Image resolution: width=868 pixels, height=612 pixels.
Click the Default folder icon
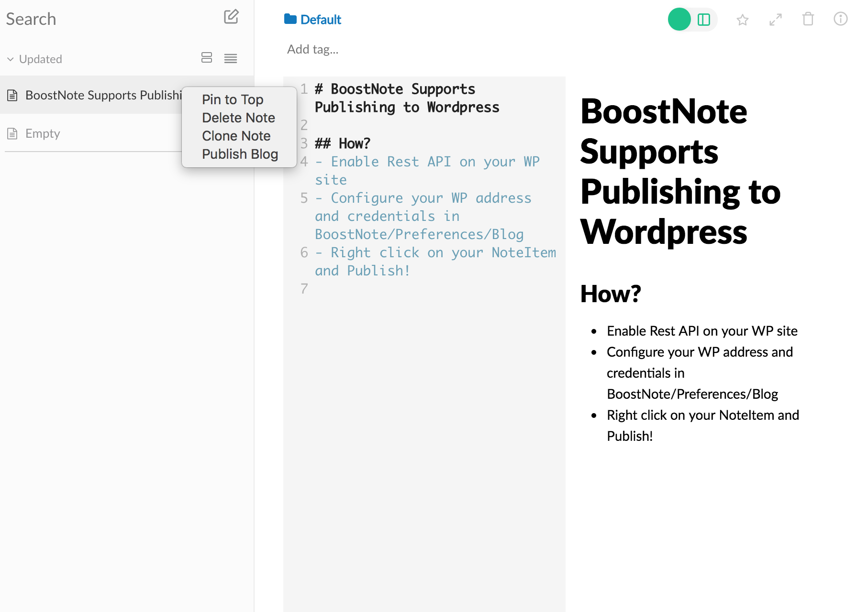tap(290, 19)
